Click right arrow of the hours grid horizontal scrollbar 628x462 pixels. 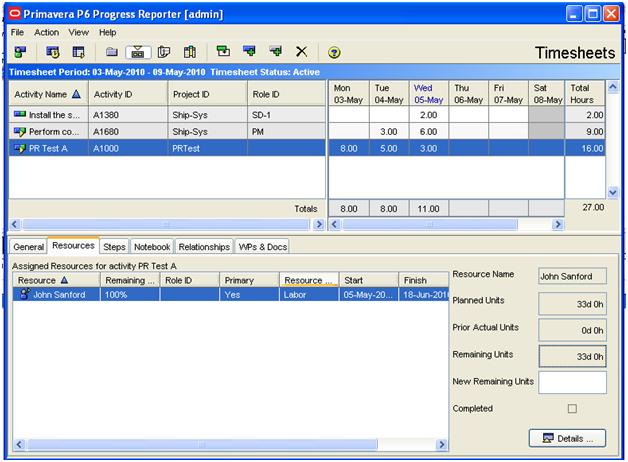(557, 225)
